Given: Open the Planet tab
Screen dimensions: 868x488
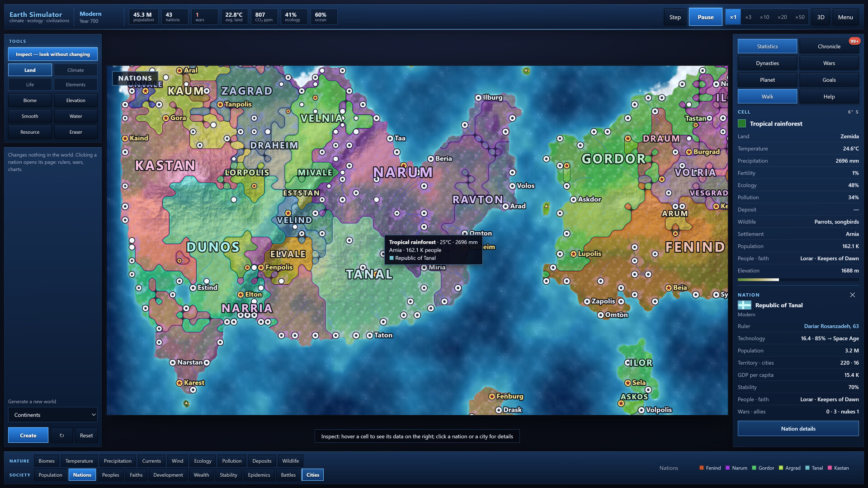Looking at the screenshot, I should (x=767, y=80).
